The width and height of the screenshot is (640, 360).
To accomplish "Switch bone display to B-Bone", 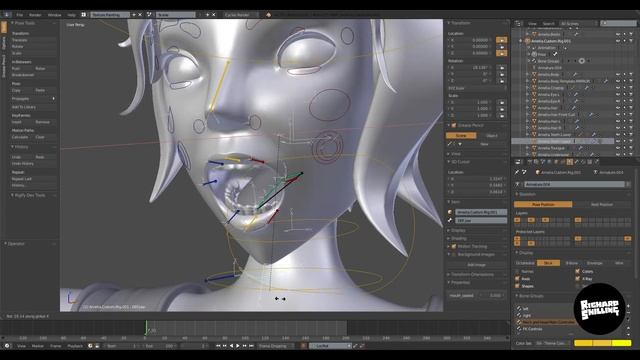I will click(x=571, y=263).
